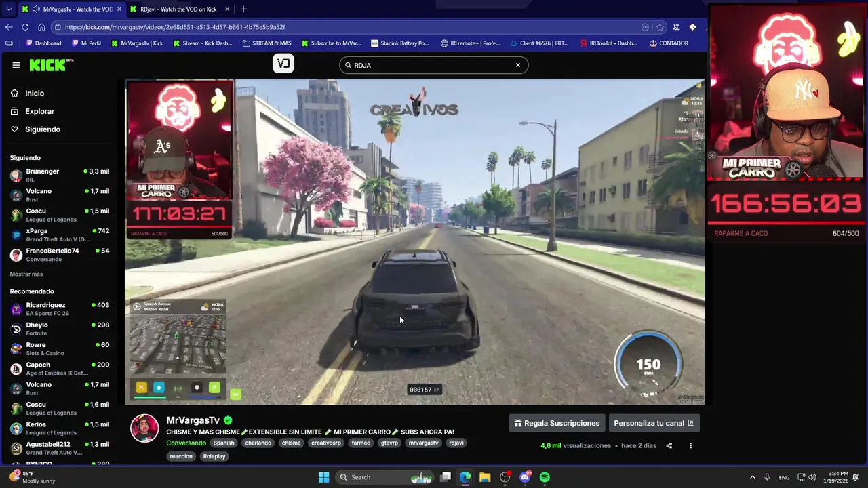868x488 pixels.
Task: Select the Spanish tag
Action: point(224,443)
